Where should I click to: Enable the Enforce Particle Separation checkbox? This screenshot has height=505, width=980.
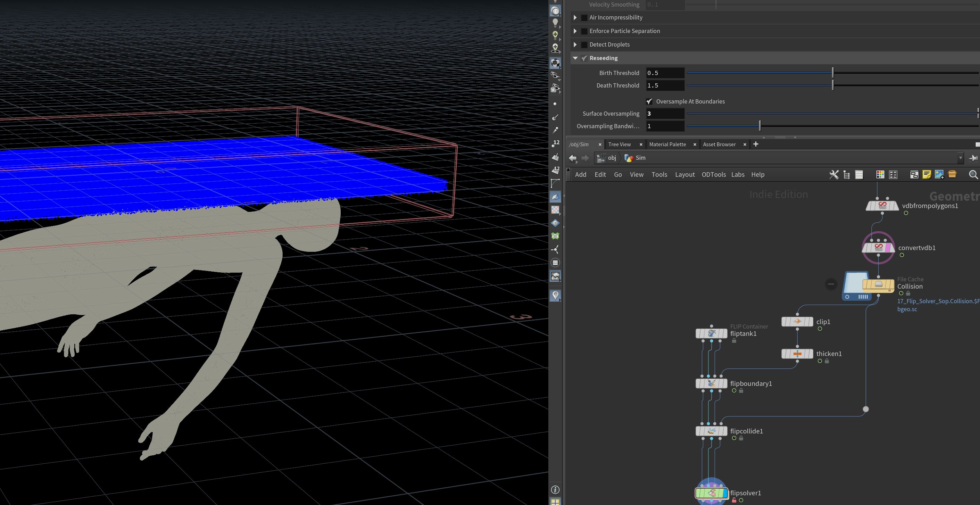pyautogui.click(x=584, y=31)
